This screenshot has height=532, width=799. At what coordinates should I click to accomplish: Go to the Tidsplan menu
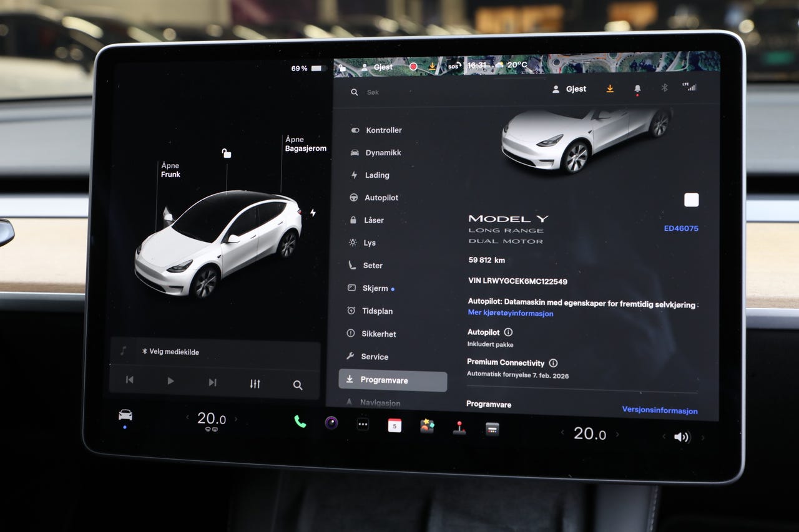tap(370, 311)
